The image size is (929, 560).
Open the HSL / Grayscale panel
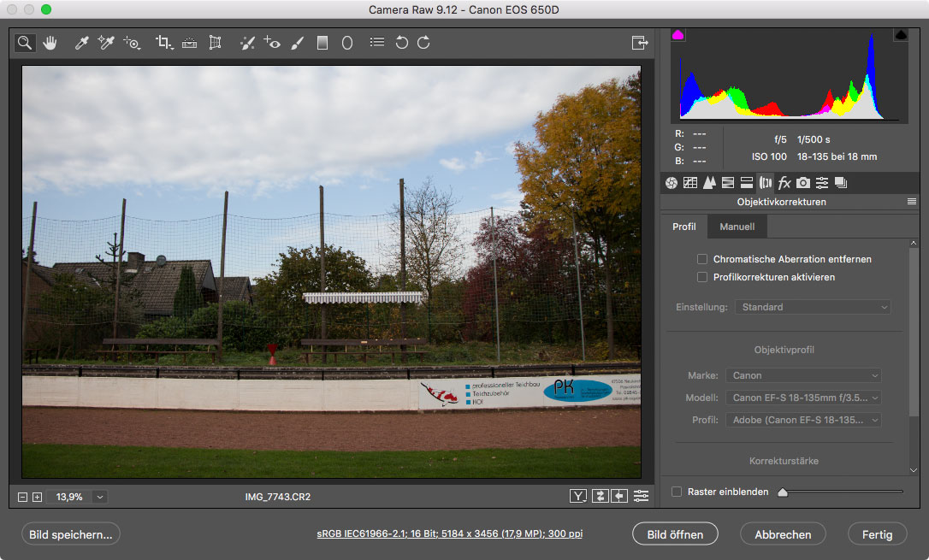(x=728, y=183)
